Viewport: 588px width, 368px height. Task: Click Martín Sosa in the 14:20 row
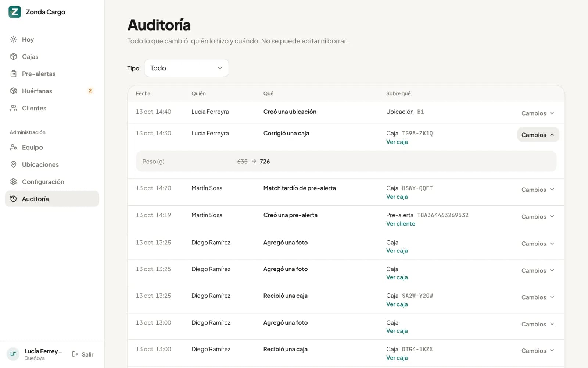tap(207, 188)
